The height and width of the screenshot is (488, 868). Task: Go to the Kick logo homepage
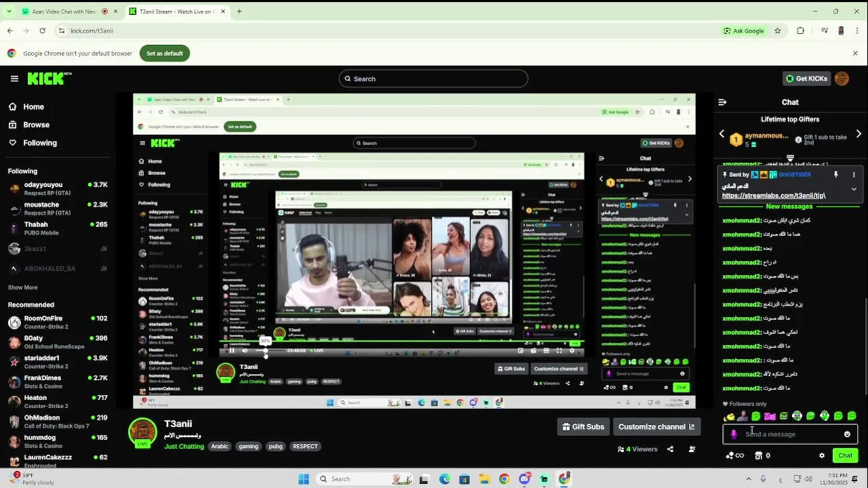pyautogui.click(x=49, y=79)
